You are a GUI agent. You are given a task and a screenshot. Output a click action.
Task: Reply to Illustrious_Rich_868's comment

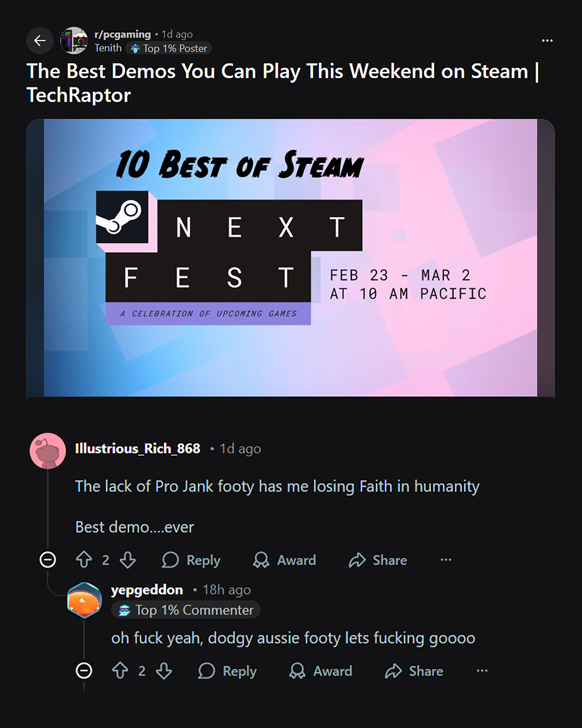pos(191,560)
